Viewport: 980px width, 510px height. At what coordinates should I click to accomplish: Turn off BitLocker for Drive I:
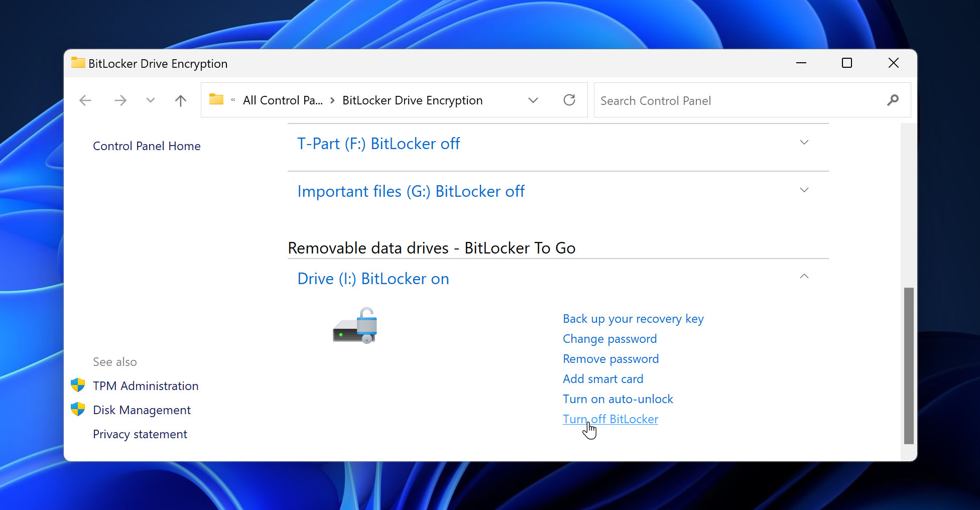[x=610, y=419]
